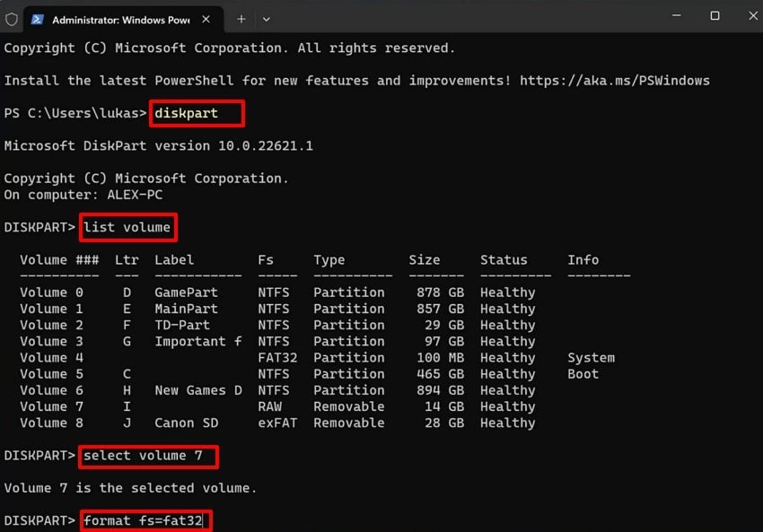Click the exFAT filesystem entry of Volume 8
Image resolution: width=763 pixels, height=532 pixels.
276,423
